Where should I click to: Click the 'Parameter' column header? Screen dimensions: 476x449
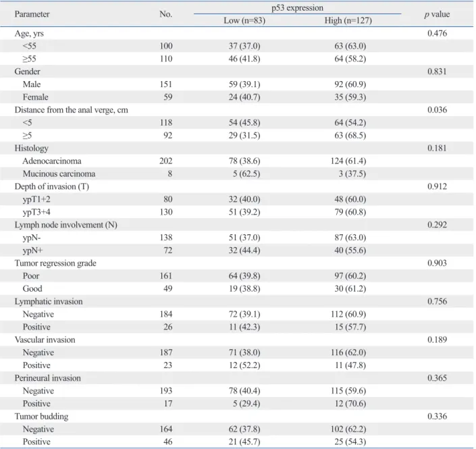coord(32,14)
